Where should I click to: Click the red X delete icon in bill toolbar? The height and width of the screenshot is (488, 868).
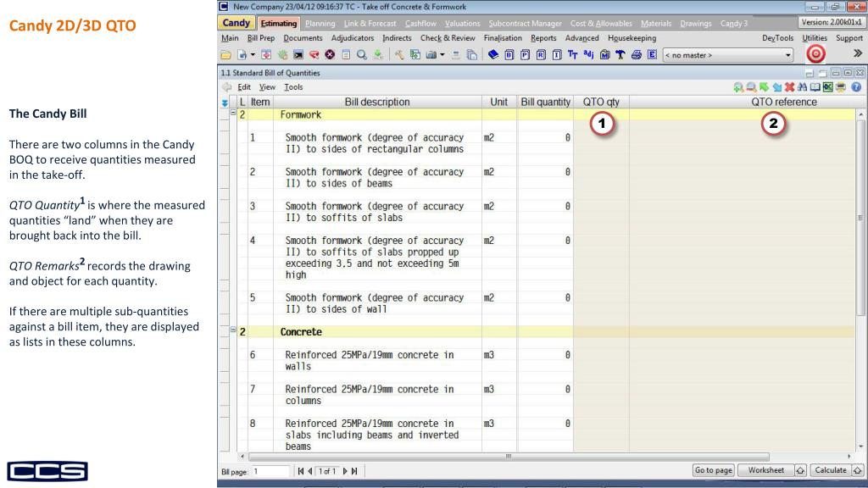(x=789, y=87)
